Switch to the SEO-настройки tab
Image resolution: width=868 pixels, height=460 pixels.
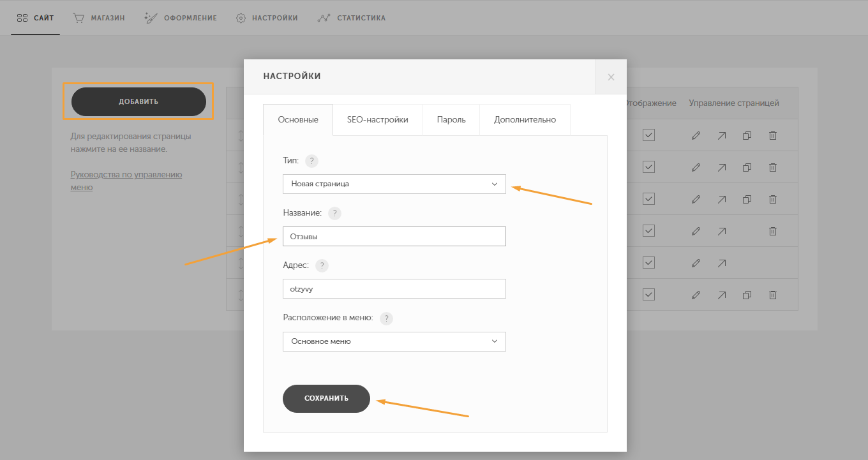pos(377,120)
